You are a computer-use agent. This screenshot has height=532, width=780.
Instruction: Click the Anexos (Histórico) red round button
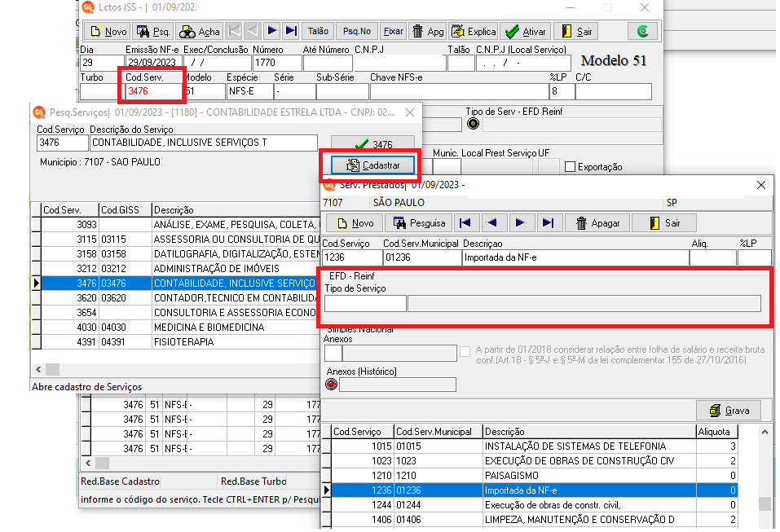331,385
